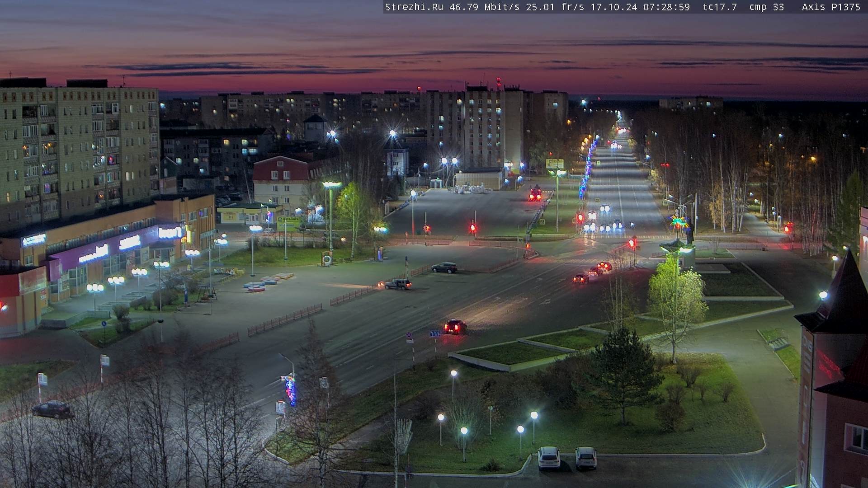Screen dimensions: 868x488
Task: Click the 25.01 fr/s frame rate value
Action: click(555, 7)
